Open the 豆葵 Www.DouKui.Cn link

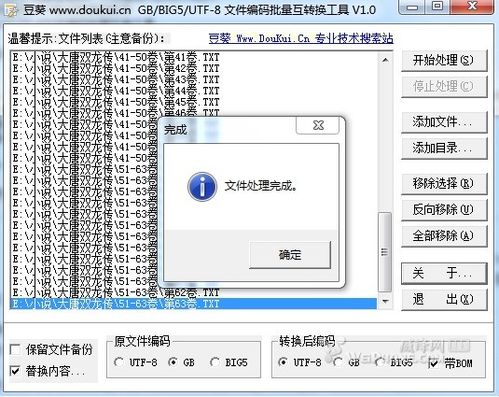[x=301, y=39]
